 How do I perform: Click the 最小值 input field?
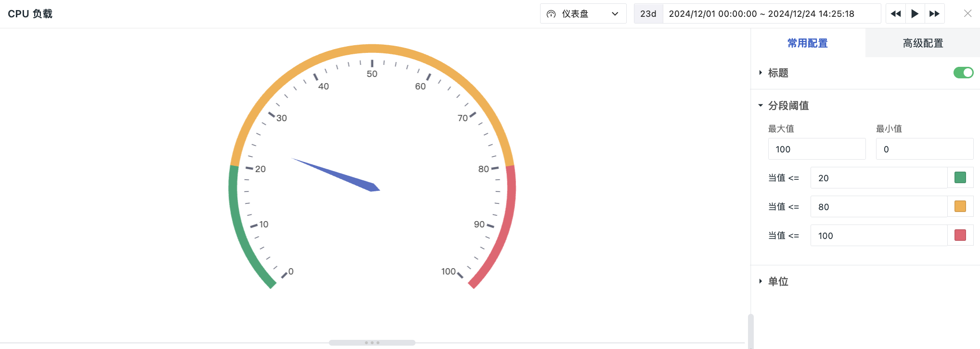[x=924, y=150]
